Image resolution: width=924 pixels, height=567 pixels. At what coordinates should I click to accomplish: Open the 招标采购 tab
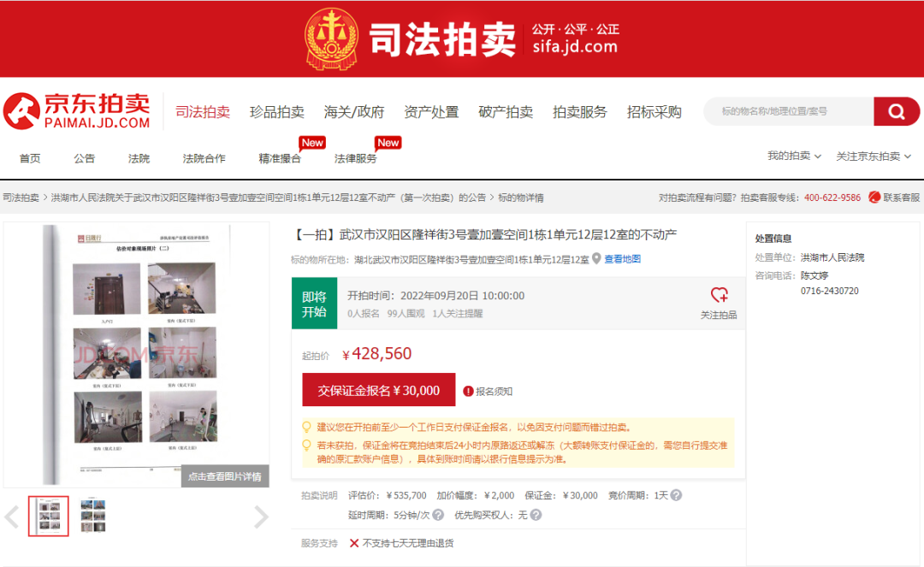654,112
